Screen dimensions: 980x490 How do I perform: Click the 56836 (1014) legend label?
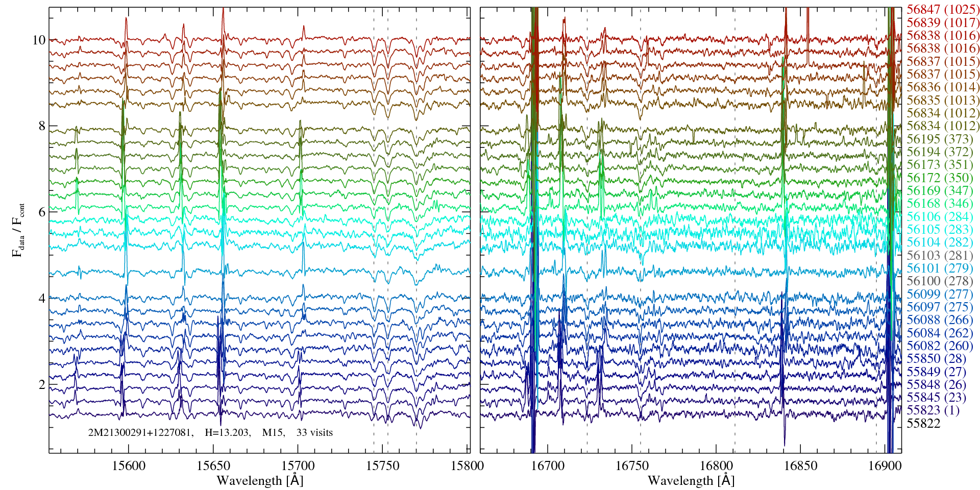click(943, 87)
